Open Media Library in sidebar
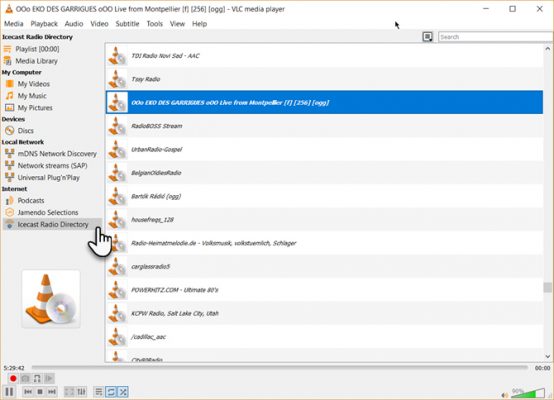 pos(36,61)
